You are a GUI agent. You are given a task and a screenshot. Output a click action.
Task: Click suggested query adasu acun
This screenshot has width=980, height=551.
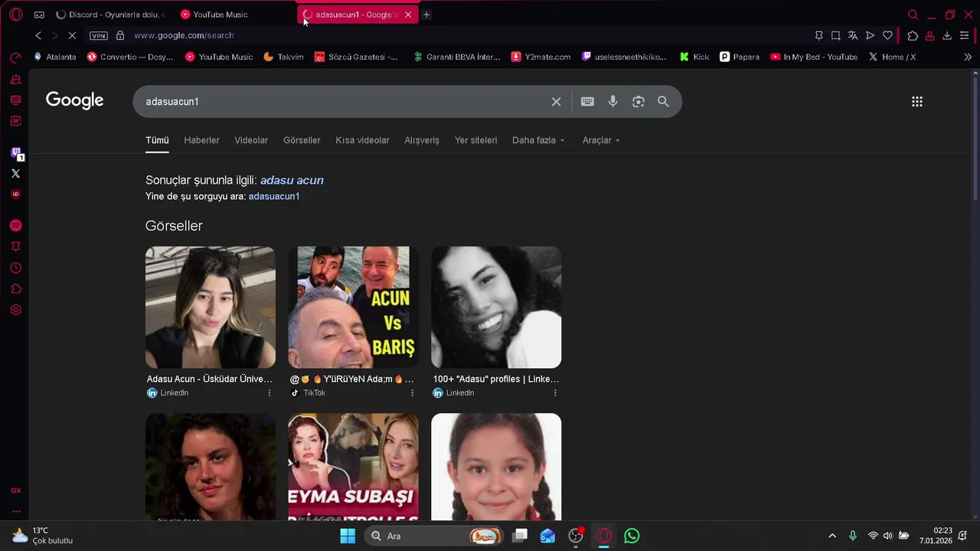pos(292,180)
